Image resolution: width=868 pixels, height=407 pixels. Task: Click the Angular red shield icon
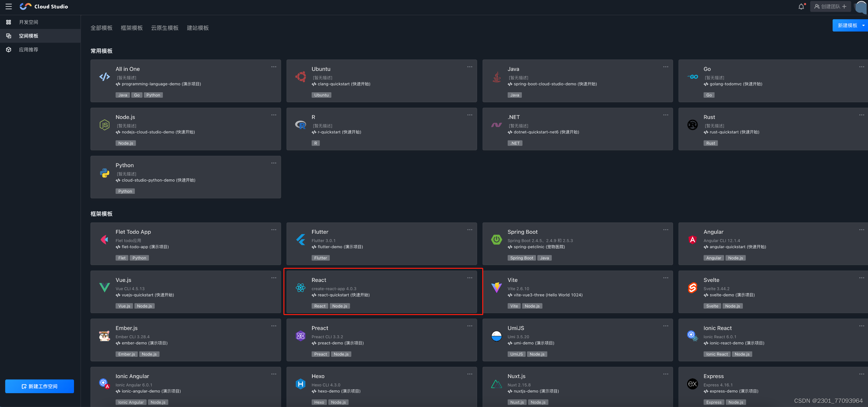tap(692, 240)
